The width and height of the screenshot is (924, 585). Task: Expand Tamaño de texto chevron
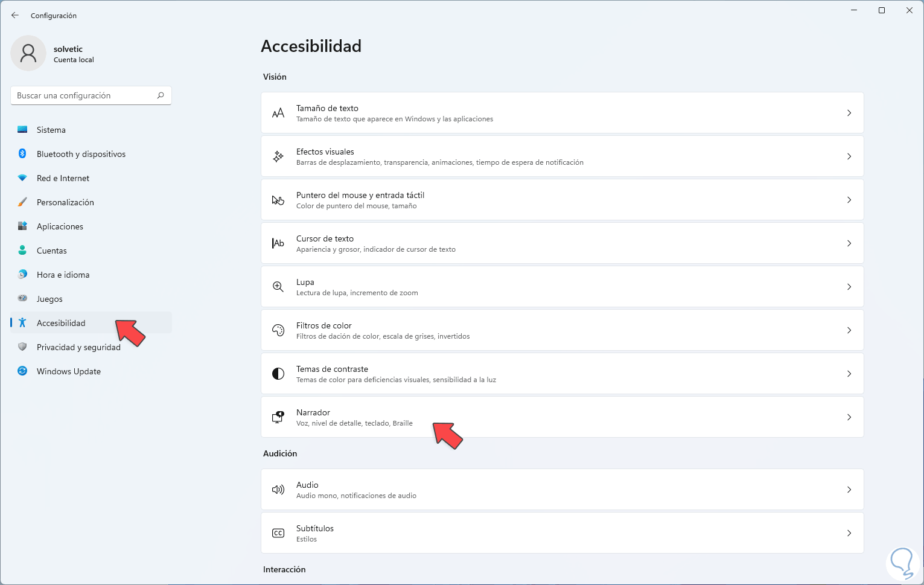point(849,113)
